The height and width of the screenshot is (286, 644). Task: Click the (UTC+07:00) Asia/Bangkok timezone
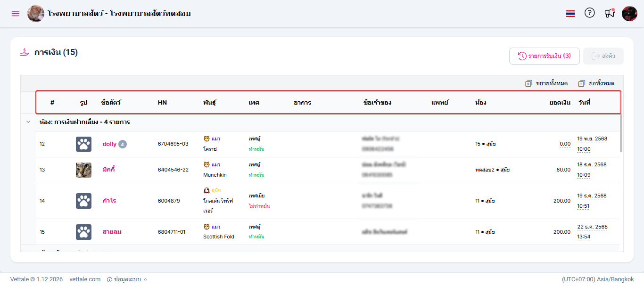tap(598, 279)
